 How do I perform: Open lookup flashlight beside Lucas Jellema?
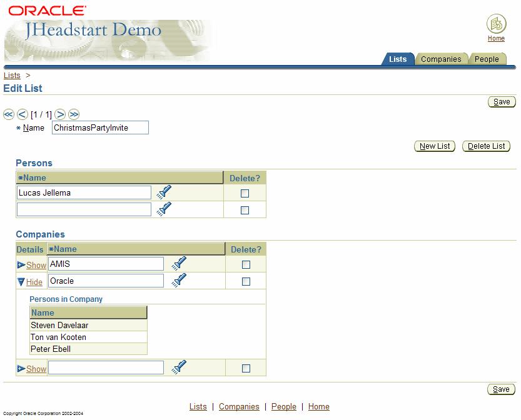[x=164, y=192]
